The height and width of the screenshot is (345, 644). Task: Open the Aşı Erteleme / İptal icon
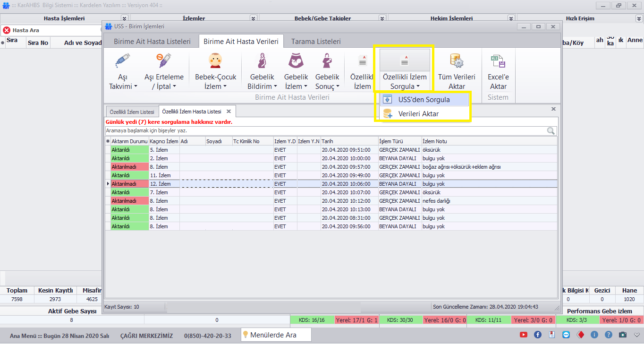tap(163, 61)
